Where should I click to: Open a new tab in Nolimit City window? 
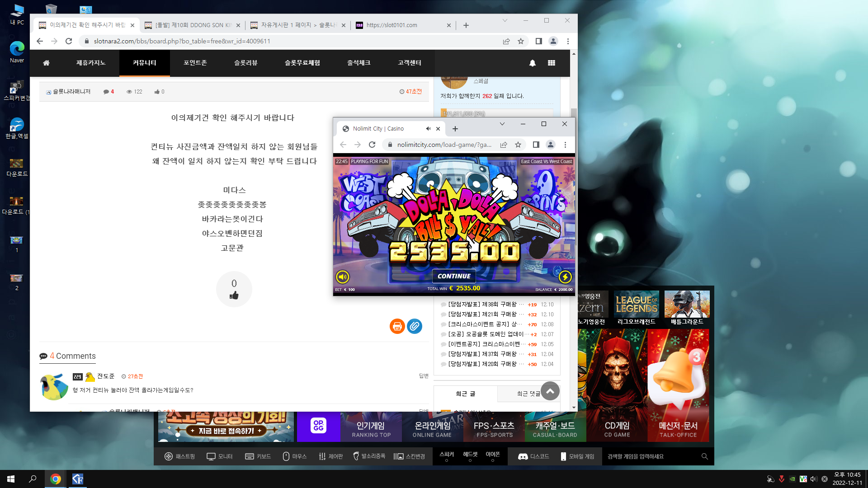455,129
